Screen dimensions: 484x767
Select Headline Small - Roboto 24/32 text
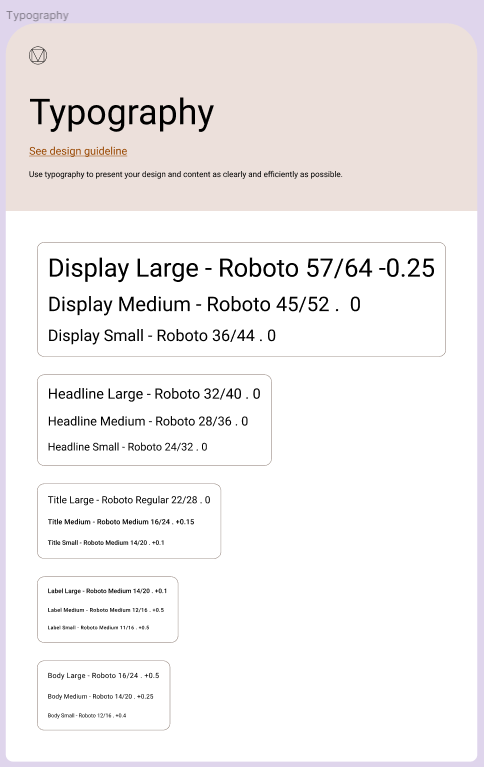point(127,447)
